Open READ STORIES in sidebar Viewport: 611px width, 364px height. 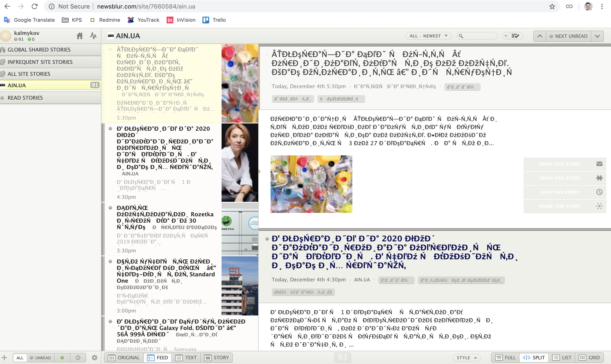coord(50,98)
